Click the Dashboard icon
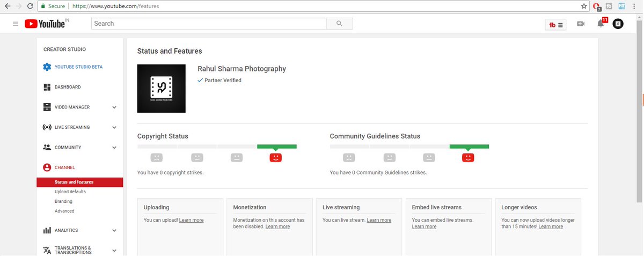644x256 pixels. click(x=47, y=87)
